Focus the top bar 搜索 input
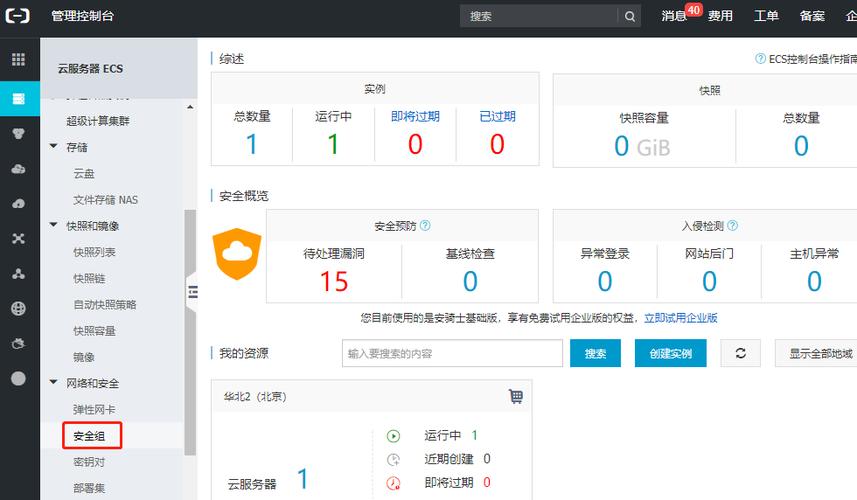The image size is (857, 500). (539, 16)
